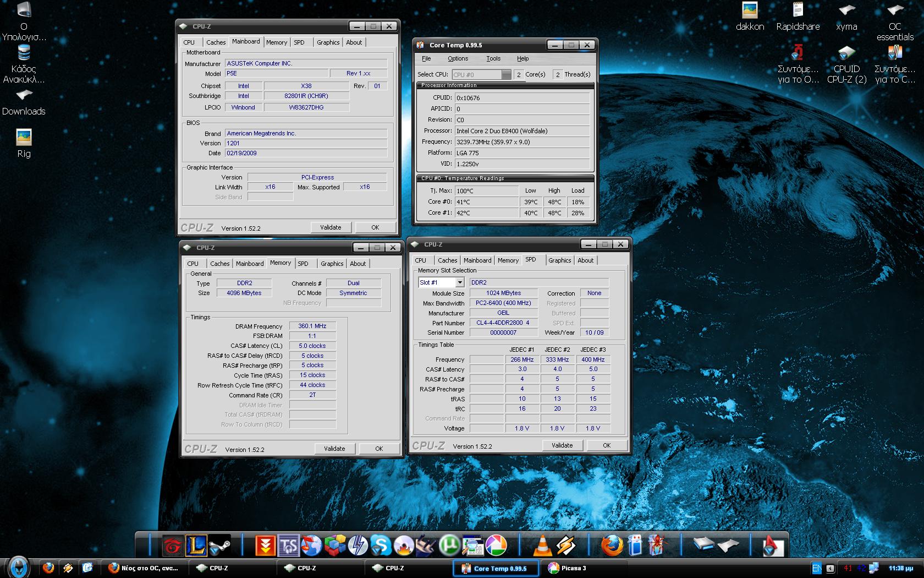Click the Southbridge 82801IR (ICH9R) value

tap(306, 96)
